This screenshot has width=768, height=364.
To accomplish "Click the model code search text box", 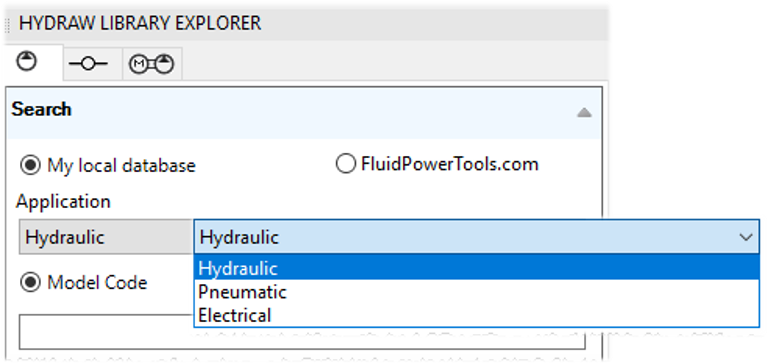I will tap(302, 332).
